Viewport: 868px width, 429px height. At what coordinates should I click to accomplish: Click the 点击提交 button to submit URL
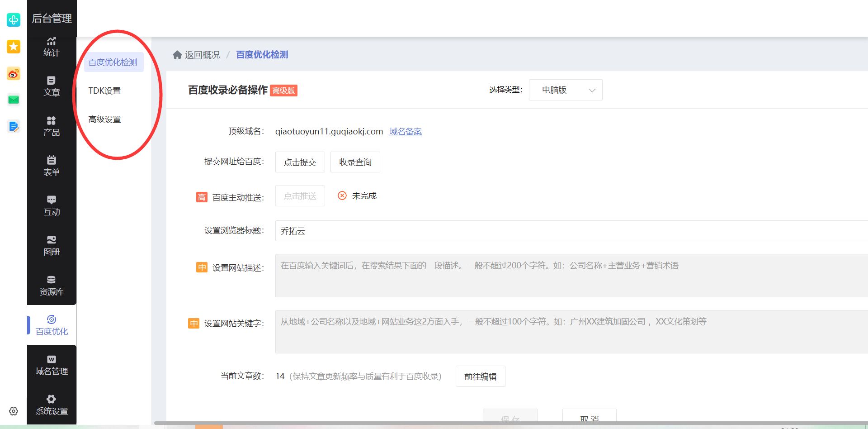click(x=300, y=162)
